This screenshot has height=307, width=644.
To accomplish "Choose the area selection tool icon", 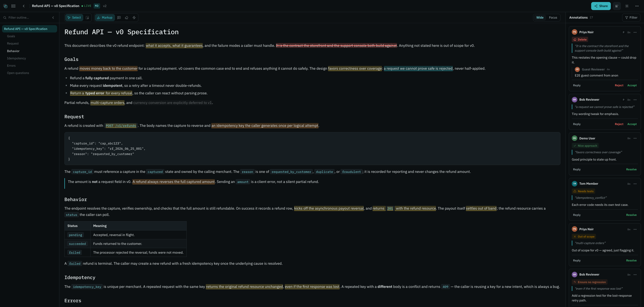I will (87, 18).
